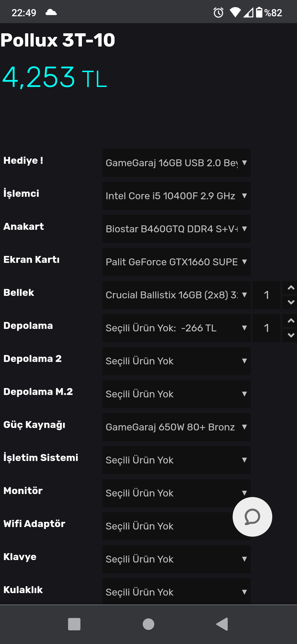Decrease Depolama quantity with down arrow
Viewport: 297px width, 644px height.
tap(291, 335)
